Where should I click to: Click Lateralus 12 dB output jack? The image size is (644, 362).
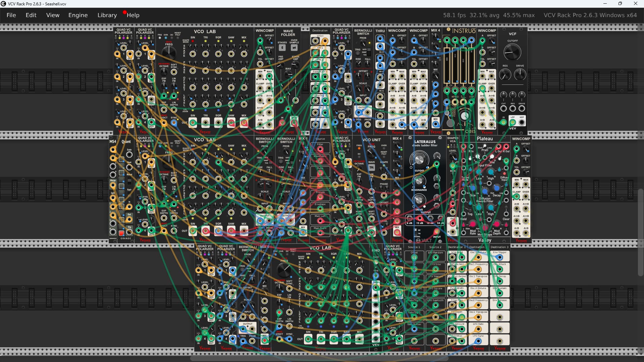pyautogui.click(x=420, y=218)
